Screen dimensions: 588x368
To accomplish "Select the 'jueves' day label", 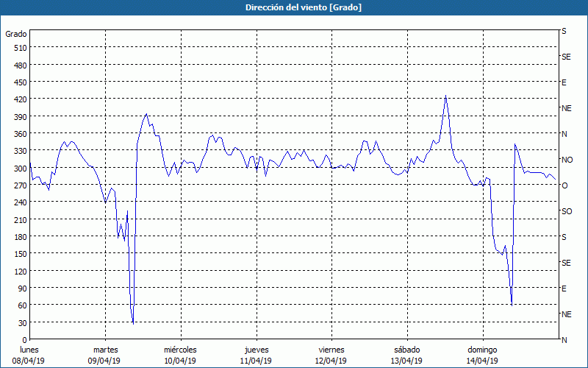I will 257,350.
